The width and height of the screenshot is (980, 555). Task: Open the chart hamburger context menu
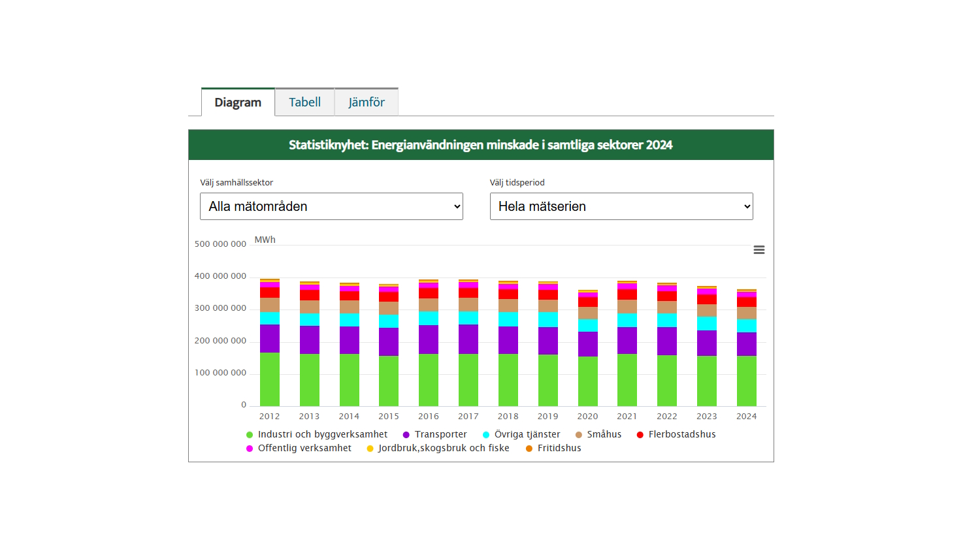759,250
